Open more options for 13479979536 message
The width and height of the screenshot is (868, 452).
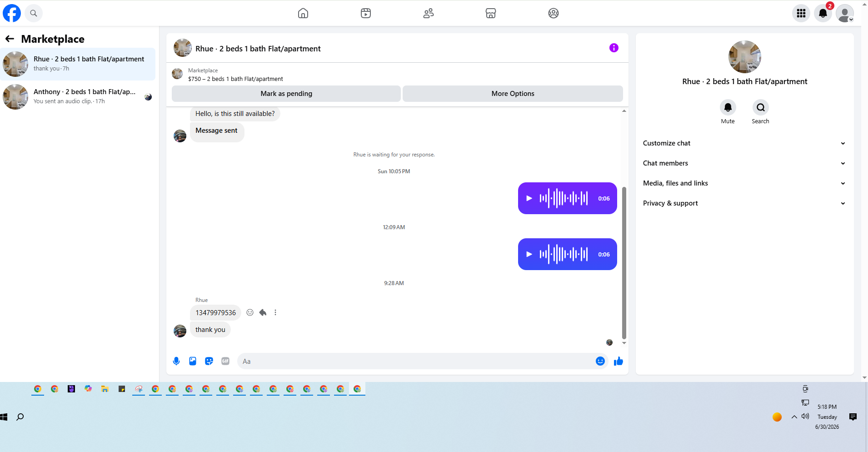pyautogui.click(x=275, y=312)
